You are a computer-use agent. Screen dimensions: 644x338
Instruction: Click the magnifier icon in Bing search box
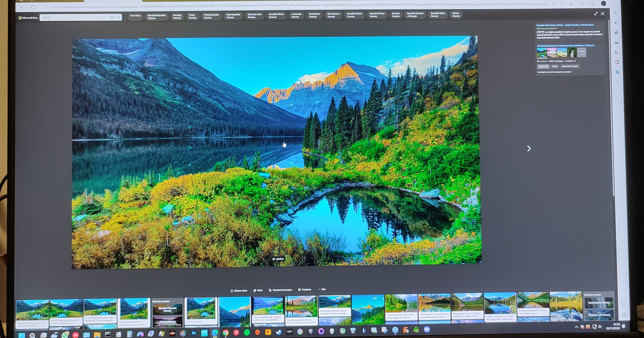coord(118,17)
